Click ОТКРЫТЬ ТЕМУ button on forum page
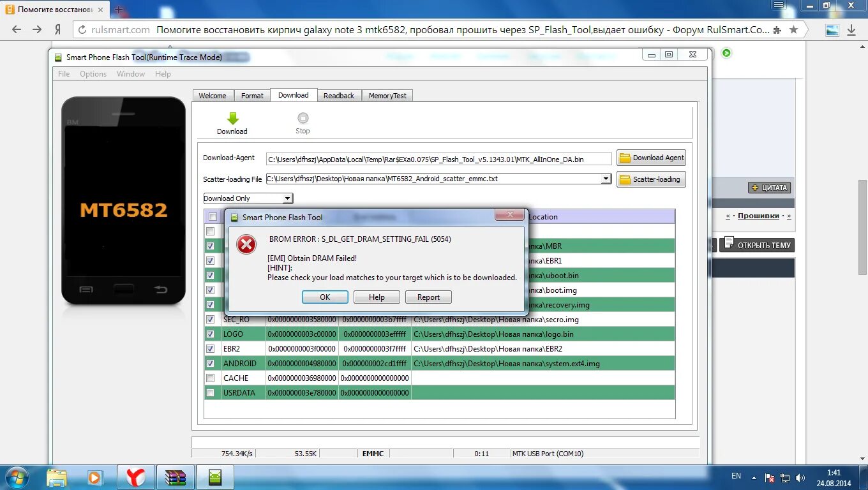This screenshot has width=868, height=490. click(757, 245)
